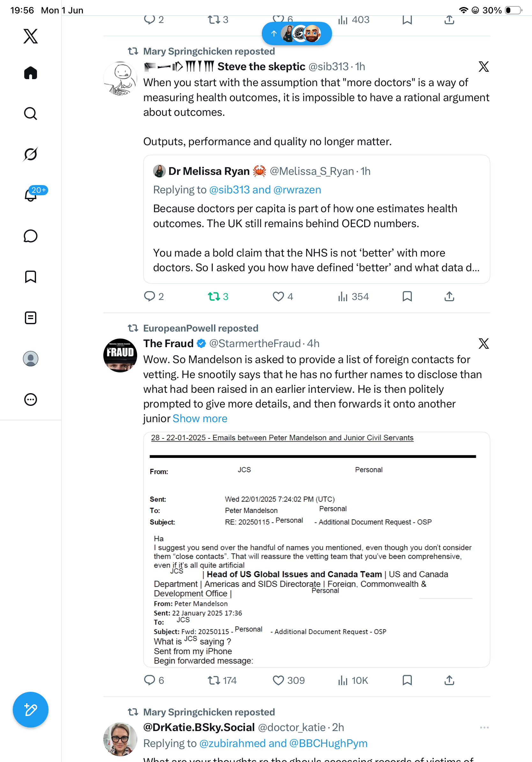Expand The Fraud post with Show more

pos(200,419)
